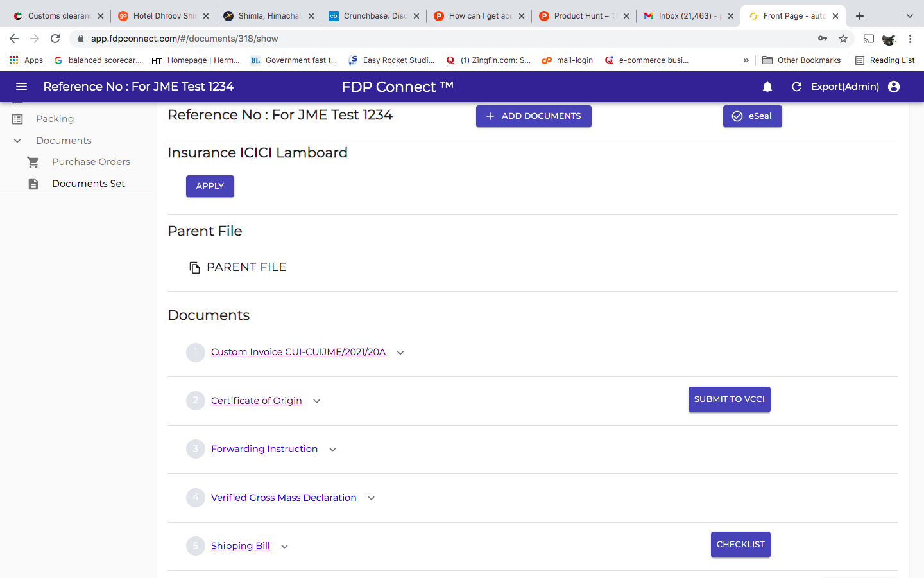Screen dimensions: 924x578
Task: Click the browser address bar URL
Action: pyautogui.click(x=184, y=39)
